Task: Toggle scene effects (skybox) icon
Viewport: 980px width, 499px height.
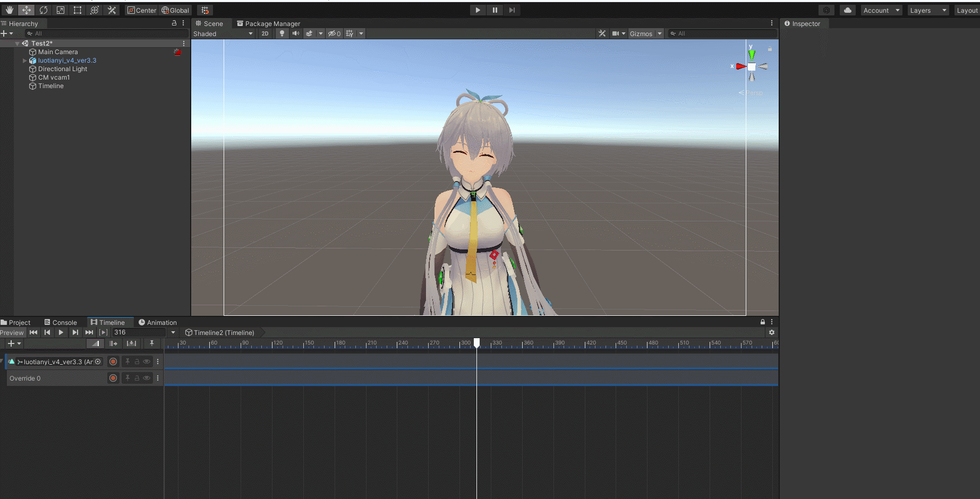Action: [309, 33]
